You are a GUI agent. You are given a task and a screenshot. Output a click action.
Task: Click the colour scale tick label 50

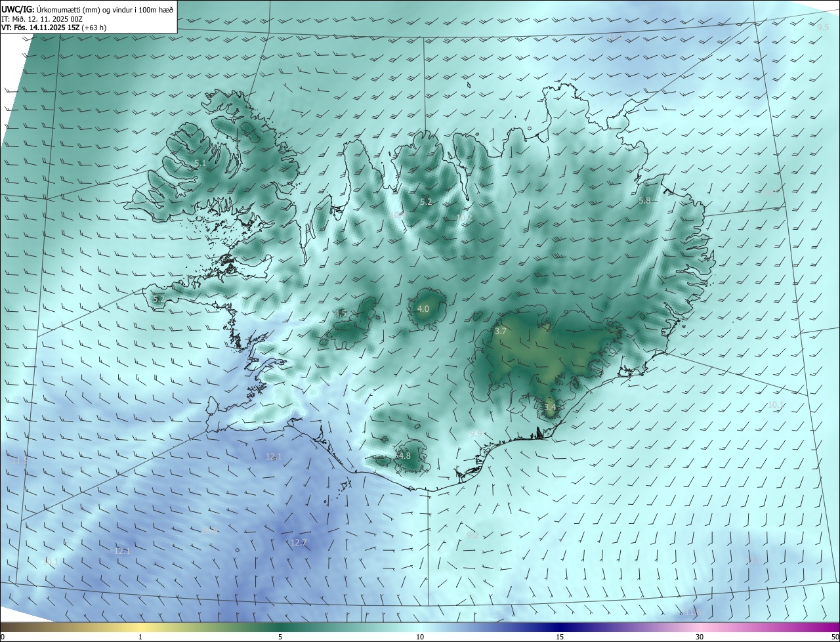835,637
